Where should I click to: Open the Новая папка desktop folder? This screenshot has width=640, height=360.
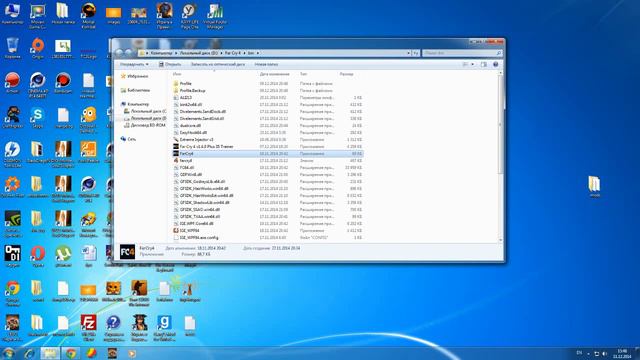[63, 13]
